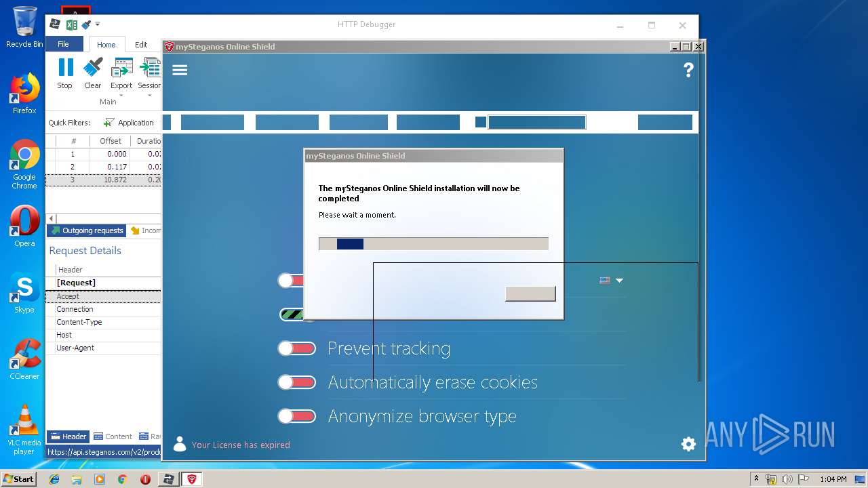
Task: Click the small brush quick access icon
Action: (86, 25)
